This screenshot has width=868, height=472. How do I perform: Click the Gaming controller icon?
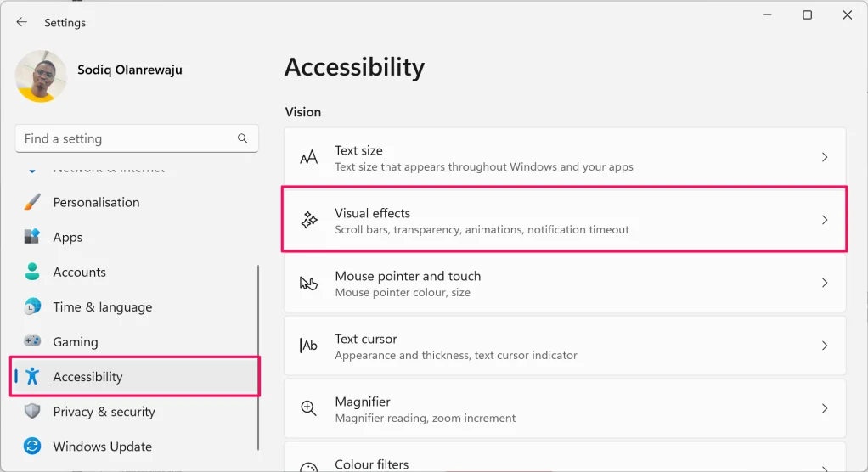point(32,341)
